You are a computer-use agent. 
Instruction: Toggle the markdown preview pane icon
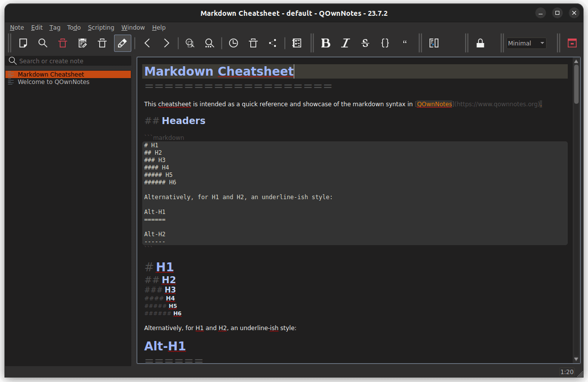click(433, 43)
